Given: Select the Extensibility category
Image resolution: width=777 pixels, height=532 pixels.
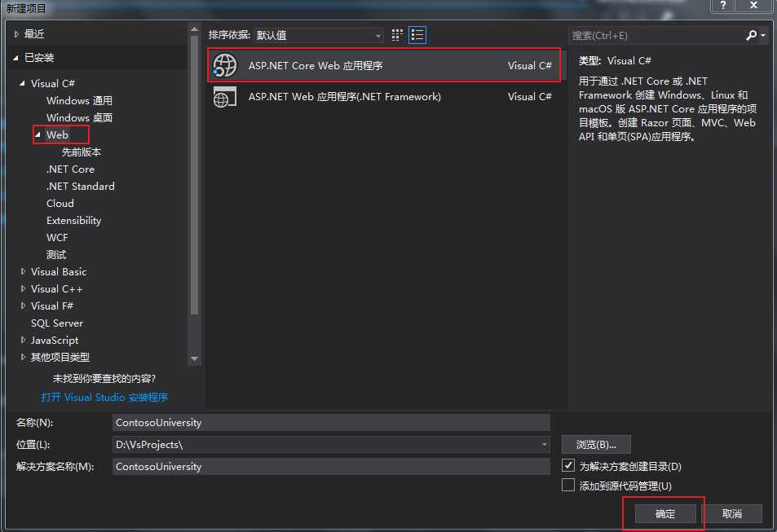Looking at the screenshot, I should [x=74, y=221].
